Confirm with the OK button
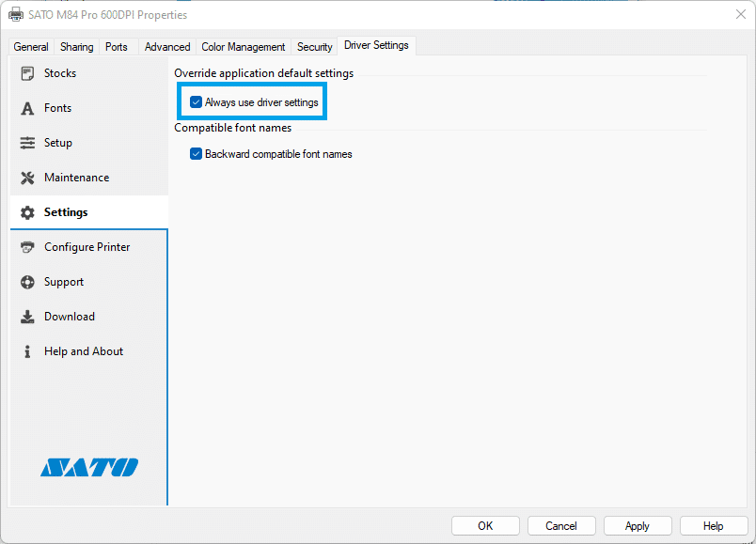Viewport: 756px width, 544px height. pos(485,526)
